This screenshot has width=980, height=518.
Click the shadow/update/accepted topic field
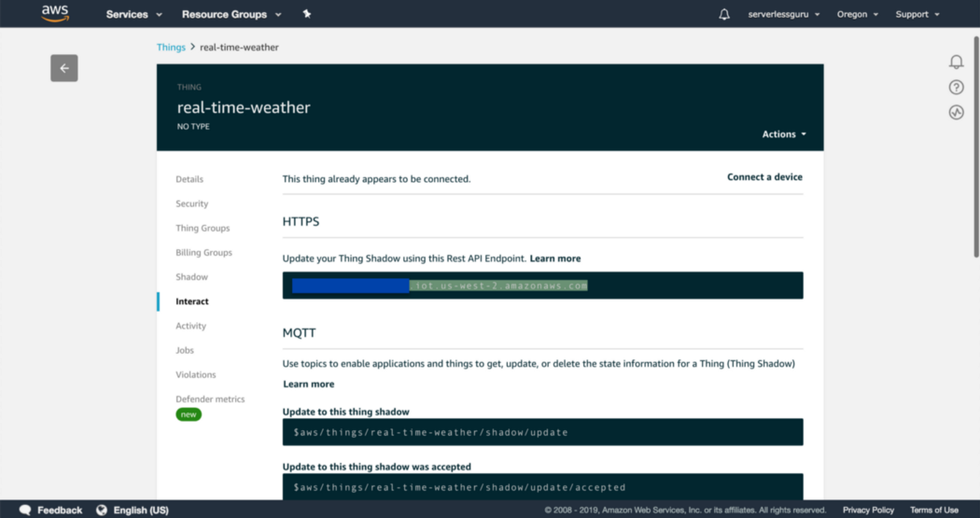(x=542, y=487)
